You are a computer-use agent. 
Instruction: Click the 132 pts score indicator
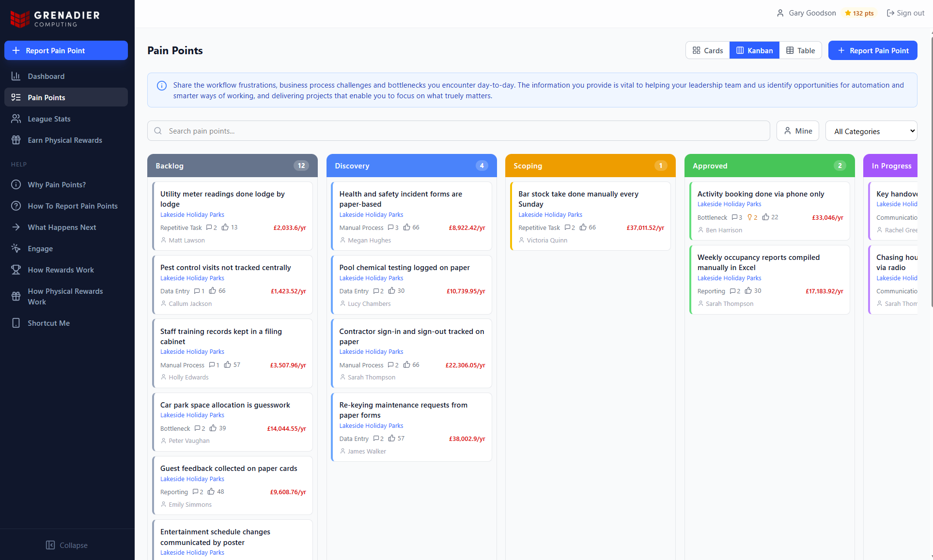859,13
